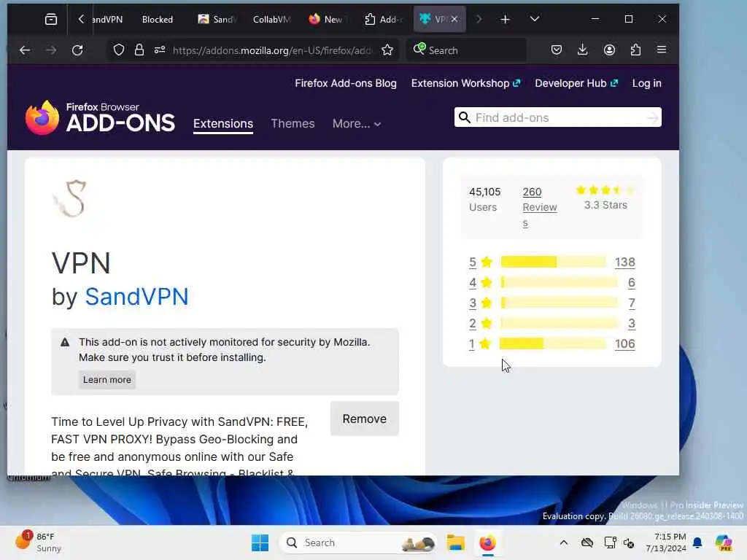
Task: Open the 260 Reviews link
Action: pyautogui.click(x=539, y=207)
